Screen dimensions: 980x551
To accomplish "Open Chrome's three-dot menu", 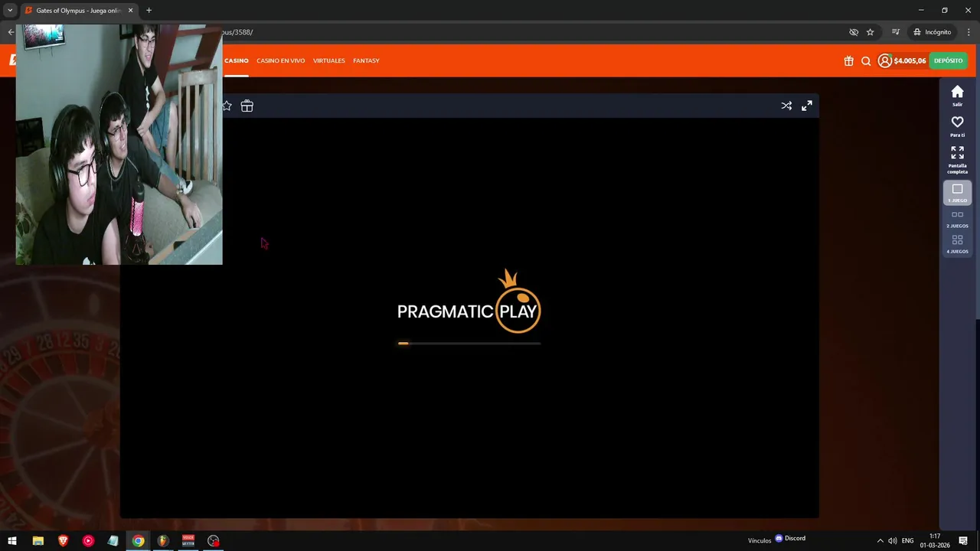I will [x=969, y=32].
